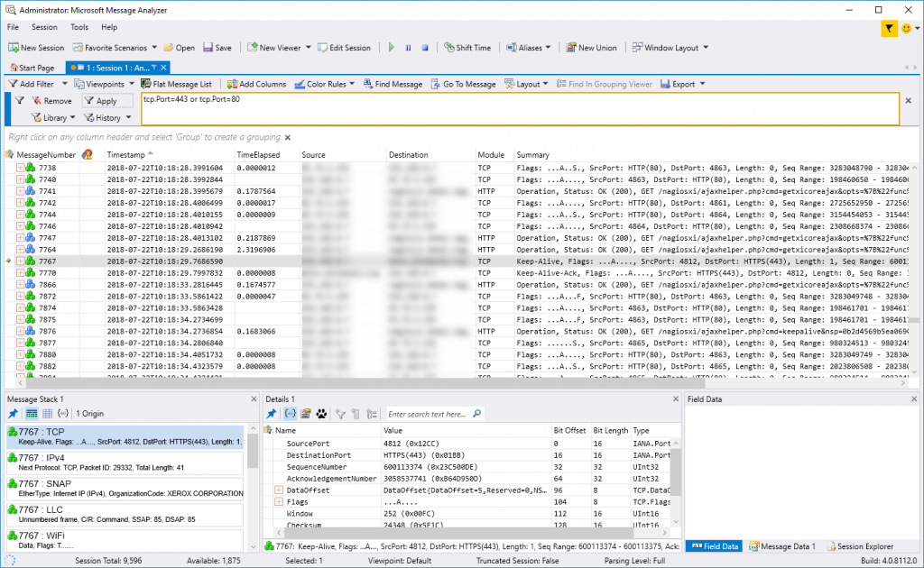Switch to Flat Message List
This screenshot has width=924, height=568.
click(x=176, y=84)
